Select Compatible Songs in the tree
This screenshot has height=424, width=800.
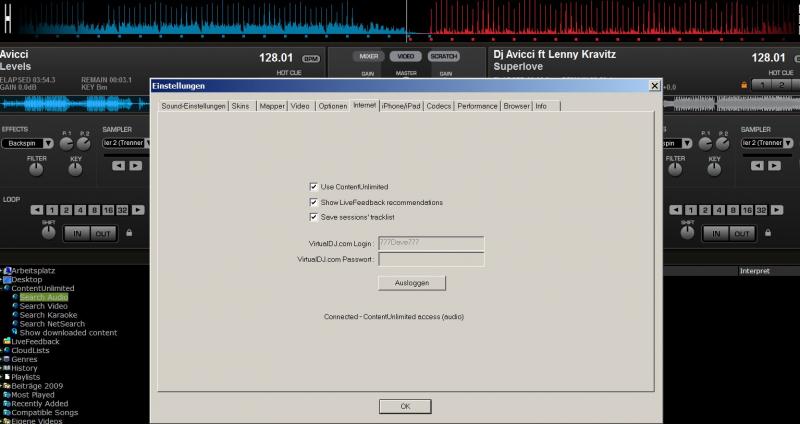[x=45, y=412]
